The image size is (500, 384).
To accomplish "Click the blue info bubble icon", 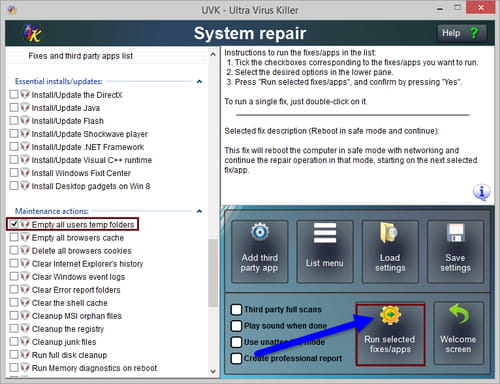I will [481, 192].
